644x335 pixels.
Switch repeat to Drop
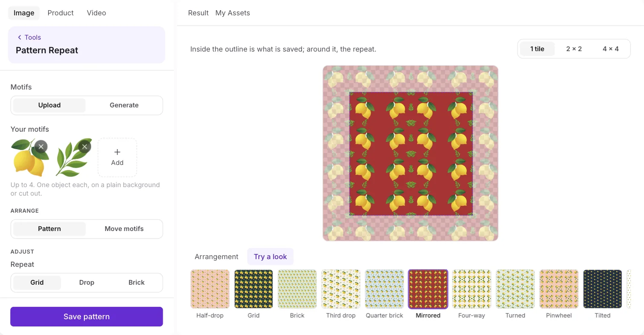[x=86, y=283]
